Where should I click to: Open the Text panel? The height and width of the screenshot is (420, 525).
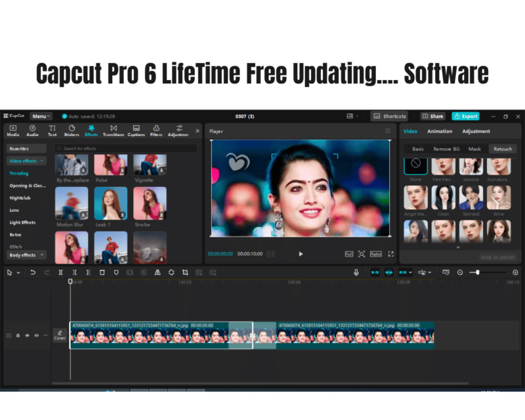tap(52, 131)
